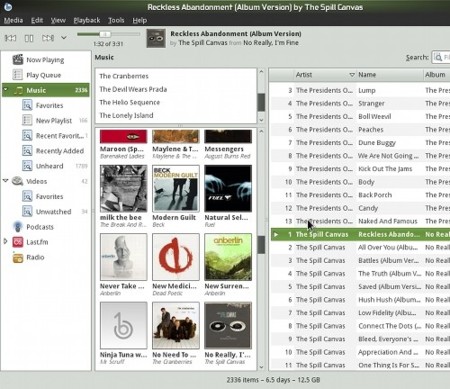Open the View menu
450x389 pixels.
58,20
